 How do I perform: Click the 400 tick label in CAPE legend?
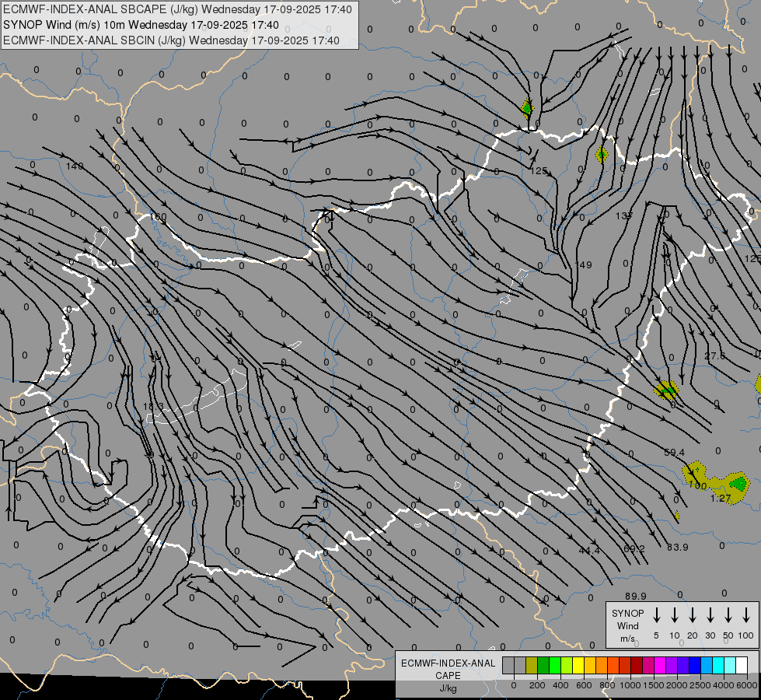click(x=560, y=685)
